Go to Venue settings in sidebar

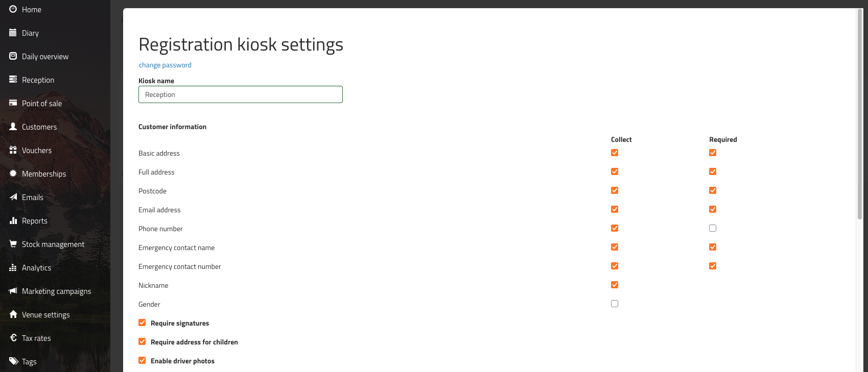point(45,314)
